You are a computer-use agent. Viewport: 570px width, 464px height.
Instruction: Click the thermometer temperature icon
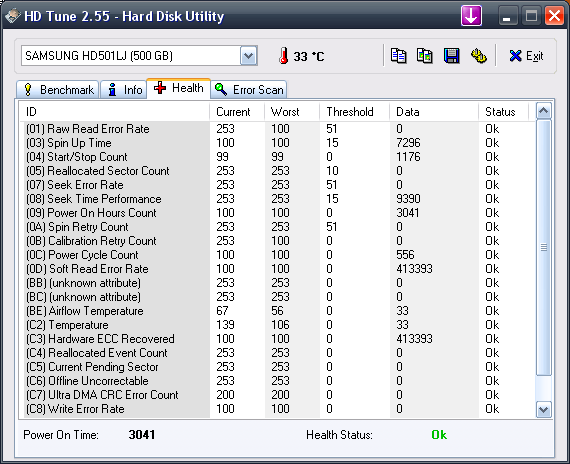[284, 56]
